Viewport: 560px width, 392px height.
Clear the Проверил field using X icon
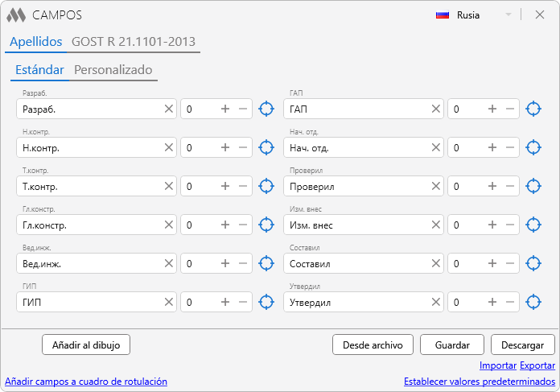click(435, 186)
